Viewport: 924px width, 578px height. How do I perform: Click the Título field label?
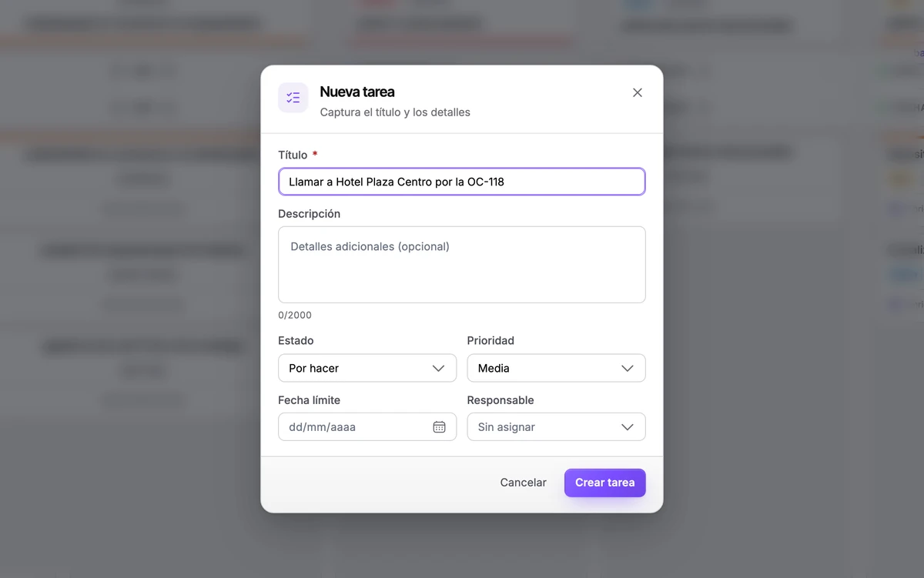293,155
